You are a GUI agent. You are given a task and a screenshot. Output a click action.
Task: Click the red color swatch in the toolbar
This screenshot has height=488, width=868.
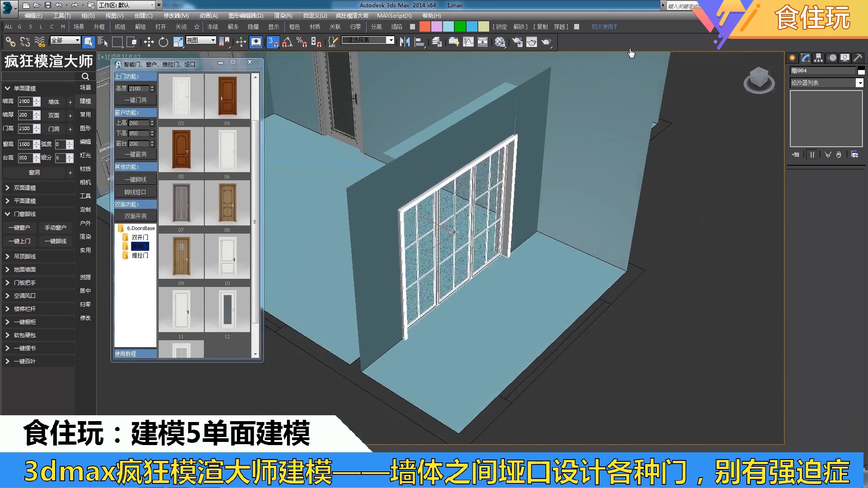click(425, 27)
